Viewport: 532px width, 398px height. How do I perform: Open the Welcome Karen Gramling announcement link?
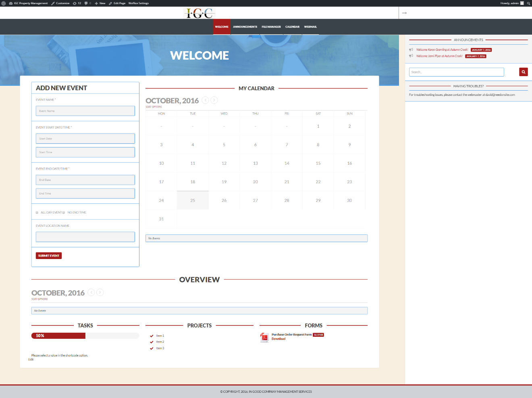pos(442,50)
